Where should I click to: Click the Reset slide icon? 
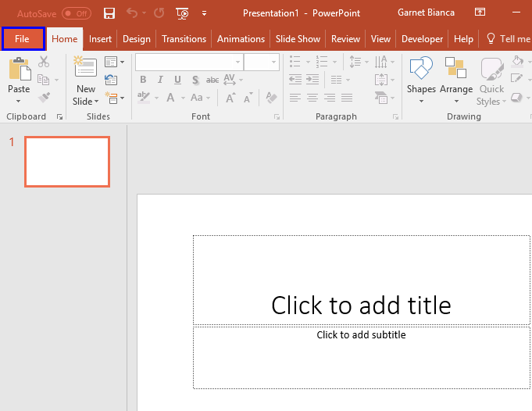(x=110, y=80)
